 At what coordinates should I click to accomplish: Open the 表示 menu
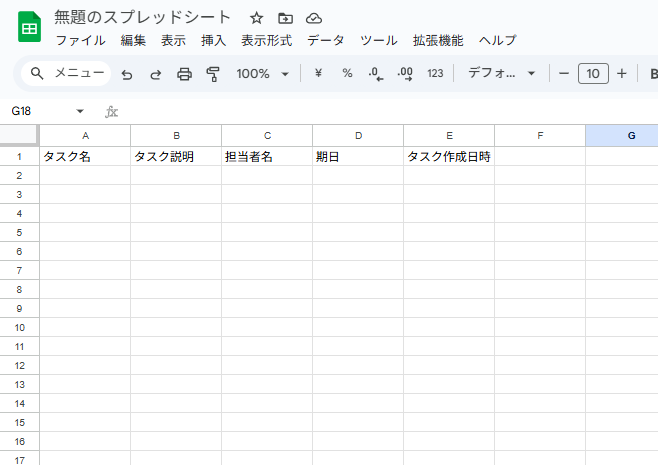coord(173,40)
